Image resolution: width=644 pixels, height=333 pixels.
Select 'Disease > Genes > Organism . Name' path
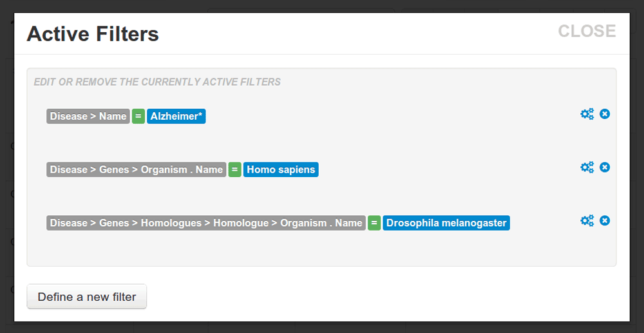[x=137, y=170]
